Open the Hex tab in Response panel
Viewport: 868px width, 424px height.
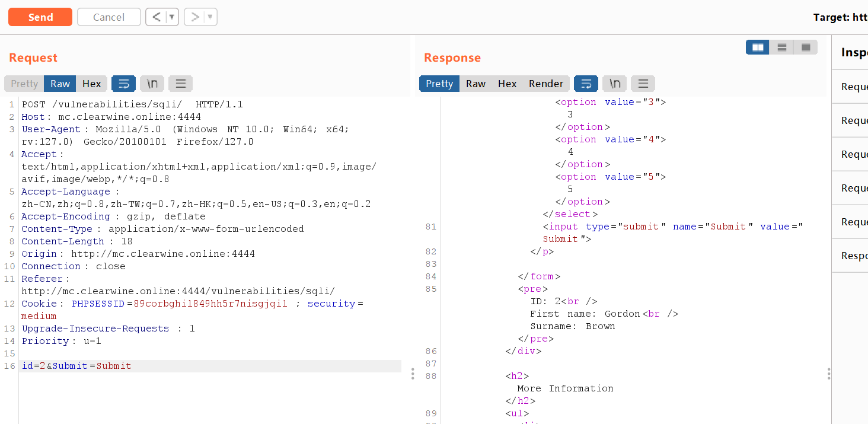click(508, 84)
